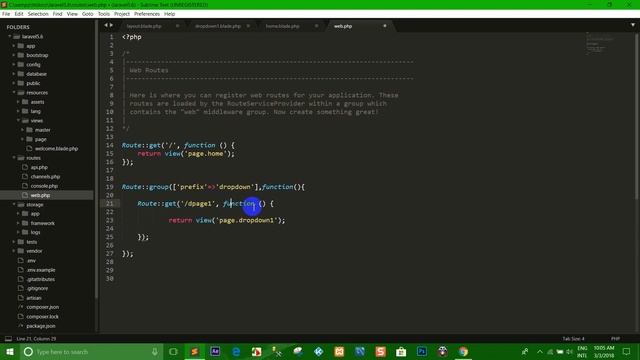Open the .gitattributes file
The image size is (640, 360).
[40, 279]
